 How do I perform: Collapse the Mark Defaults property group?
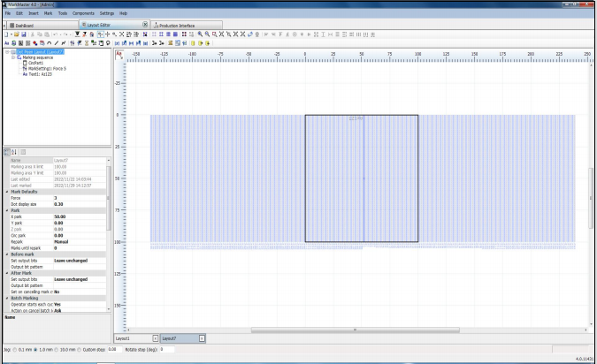click(7, 192)
